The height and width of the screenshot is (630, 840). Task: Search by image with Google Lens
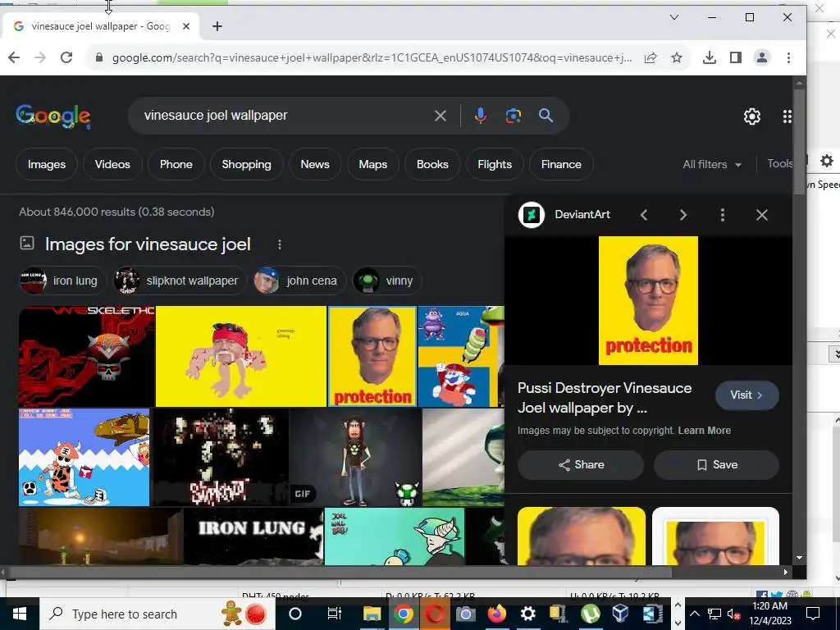click(514, 116)
